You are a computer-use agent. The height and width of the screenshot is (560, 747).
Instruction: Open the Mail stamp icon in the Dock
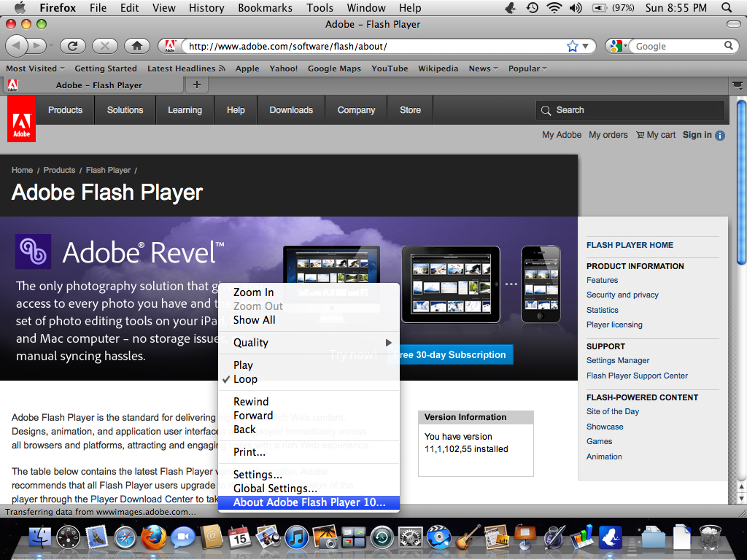tap(97, 538)
